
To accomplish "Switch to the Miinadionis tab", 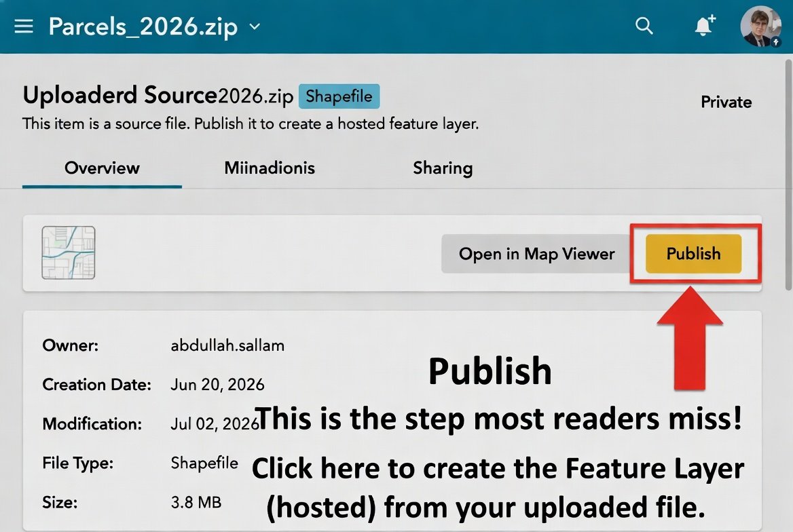I will (x=270, y=168).
